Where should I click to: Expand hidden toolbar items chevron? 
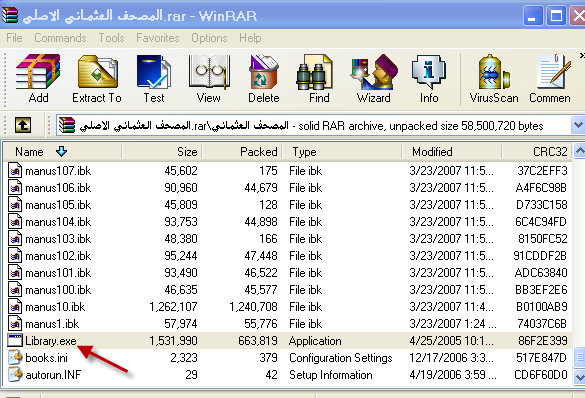[x=582, y=56]
